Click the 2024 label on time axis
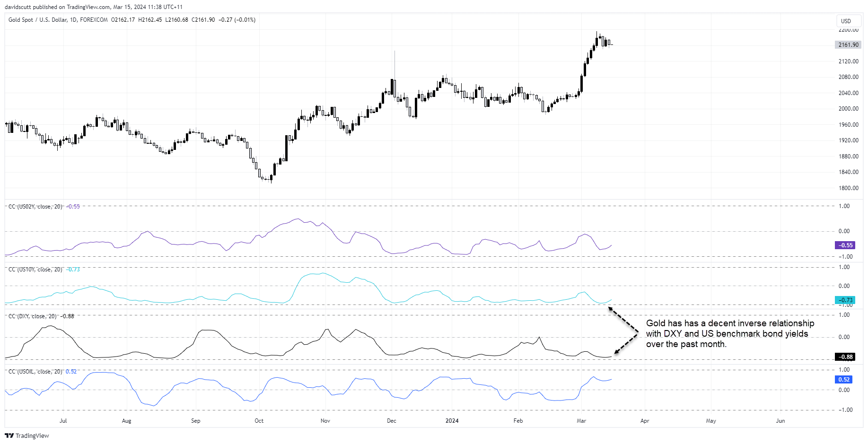868x444 pixels. coord(452,421)
